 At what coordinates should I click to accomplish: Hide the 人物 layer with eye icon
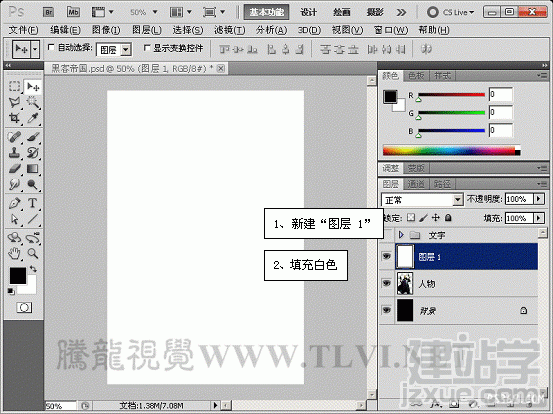coord(387,283)
